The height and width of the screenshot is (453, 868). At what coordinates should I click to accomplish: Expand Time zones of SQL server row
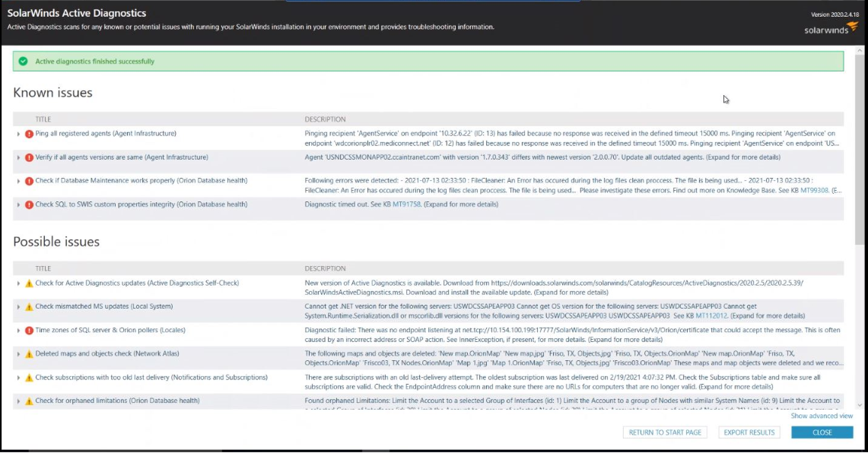18,330
